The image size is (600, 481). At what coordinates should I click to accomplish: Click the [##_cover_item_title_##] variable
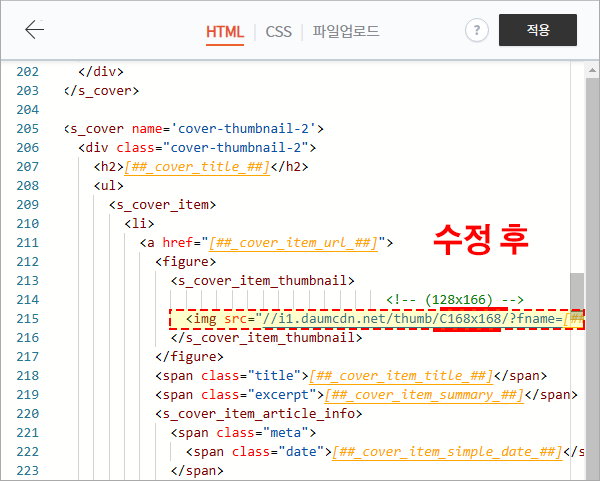(401, 376)
